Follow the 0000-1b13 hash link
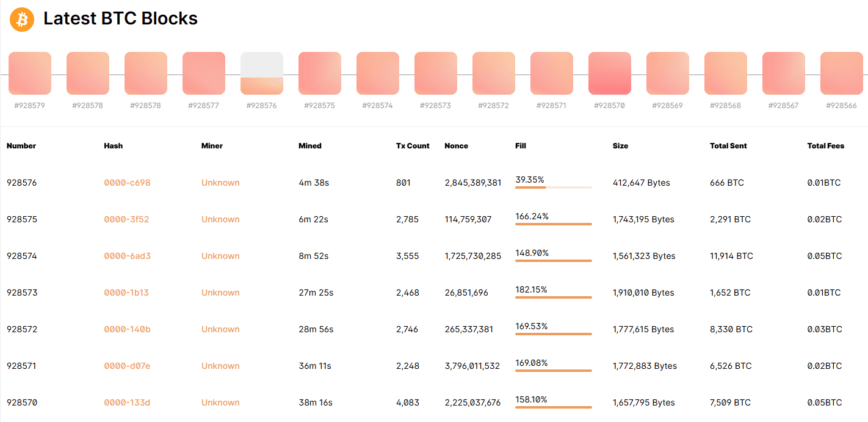 (126, 293)
